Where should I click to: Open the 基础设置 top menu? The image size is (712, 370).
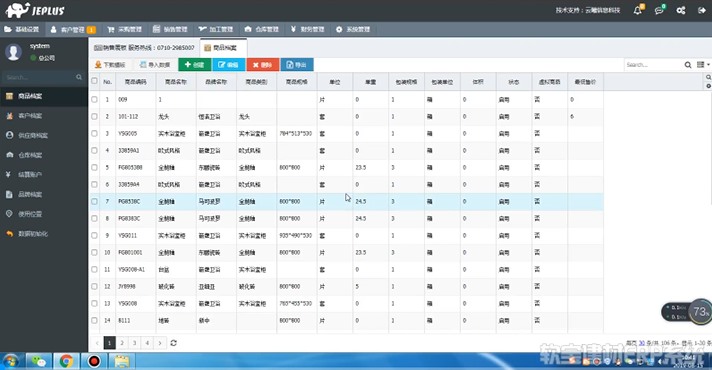pos(22,30)
